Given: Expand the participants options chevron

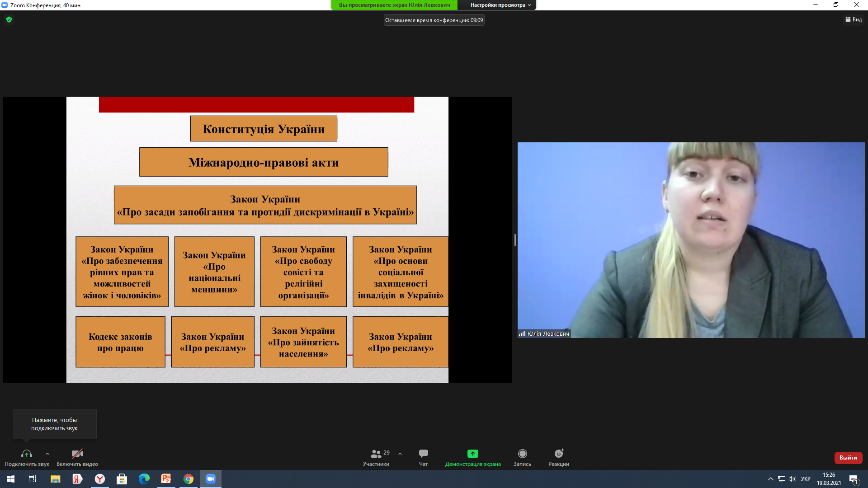Looking at the screenshot, I should point(400,454).
